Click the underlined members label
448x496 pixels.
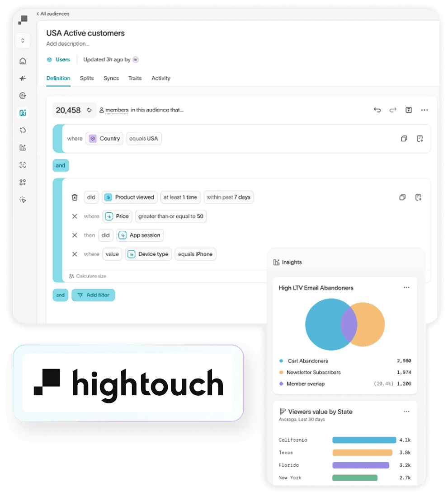(117, 110)
